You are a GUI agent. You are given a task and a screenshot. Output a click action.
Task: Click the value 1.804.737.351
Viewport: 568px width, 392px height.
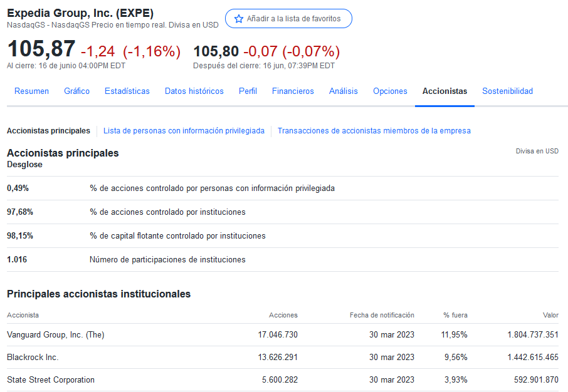[533, 335]
